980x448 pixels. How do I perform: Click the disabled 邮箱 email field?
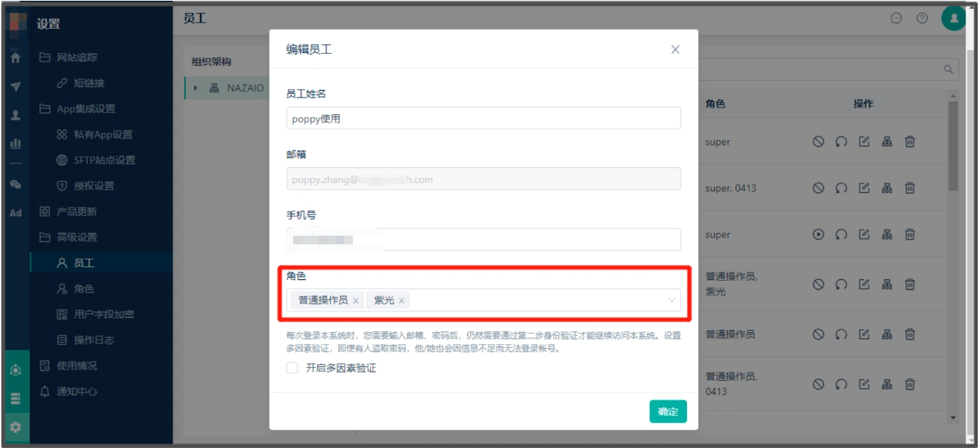point(483,179)
